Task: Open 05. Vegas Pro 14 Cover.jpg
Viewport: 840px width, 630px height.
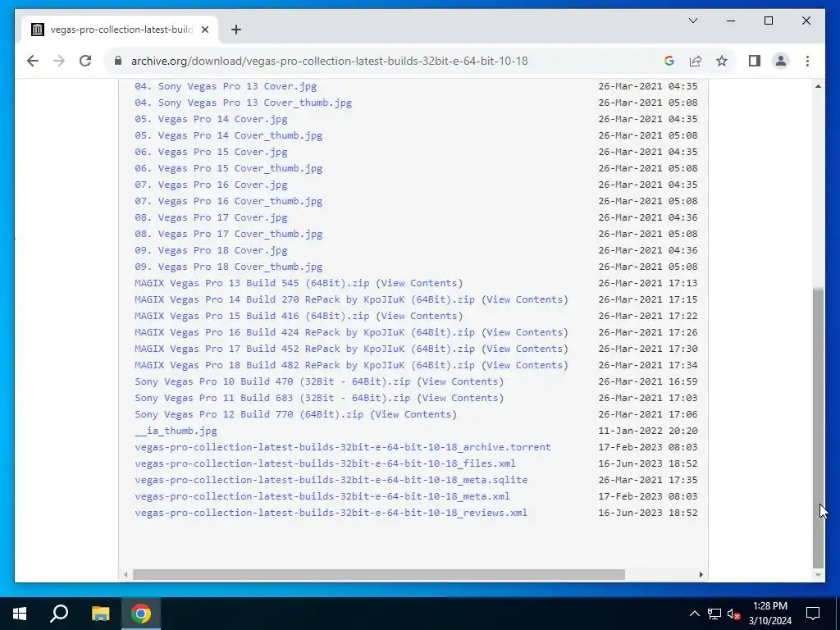Action: [211, 119]
